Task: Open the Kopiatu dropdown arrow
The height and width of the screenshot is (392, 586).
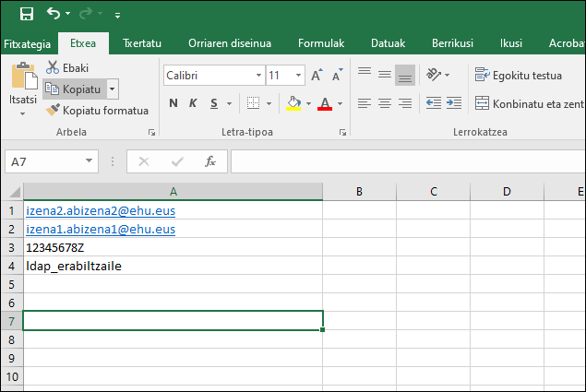Action: (x=112, y=89)
